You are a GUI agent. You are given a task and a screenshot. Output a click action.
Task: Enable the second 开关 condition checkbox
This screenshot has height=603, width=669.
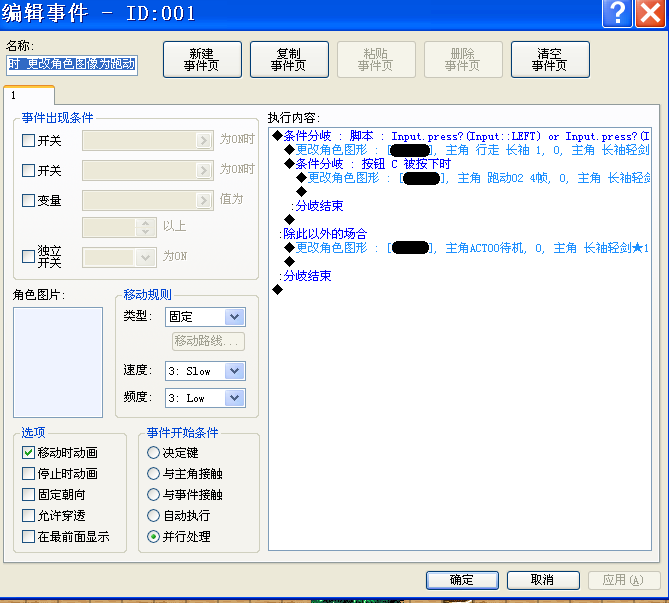pyautogui.click(x=28, y=170)
